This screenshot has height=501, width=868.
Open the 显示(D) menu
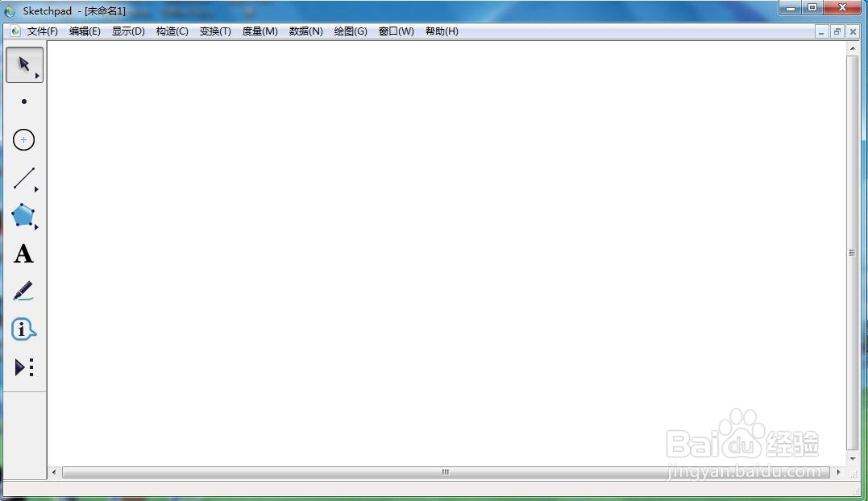click(x=128, y=31)
